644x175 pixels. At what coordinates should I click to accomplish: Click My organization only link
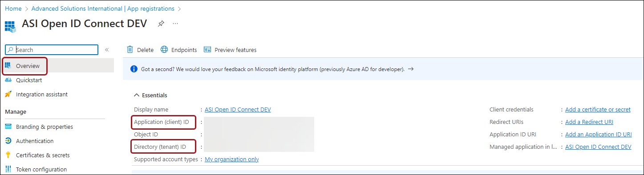pyautogui.click(x=232, y=159)
